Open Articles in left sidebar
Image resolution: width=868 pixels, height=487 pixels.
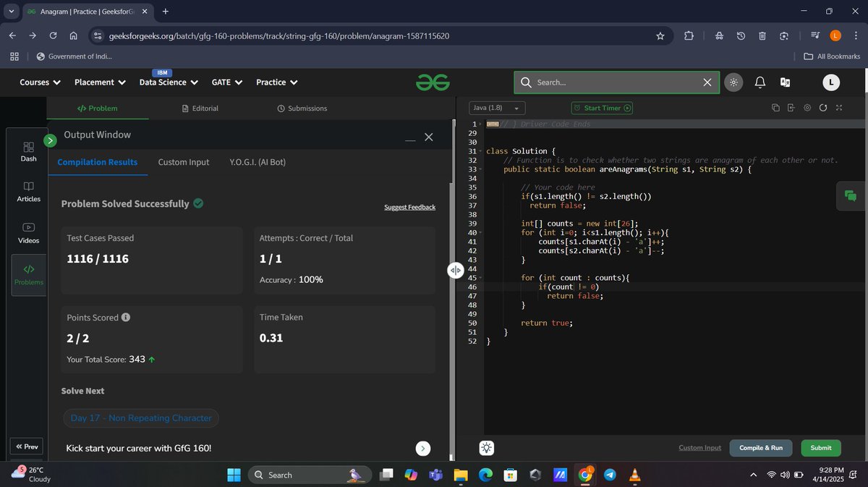[x=28, y=192]
